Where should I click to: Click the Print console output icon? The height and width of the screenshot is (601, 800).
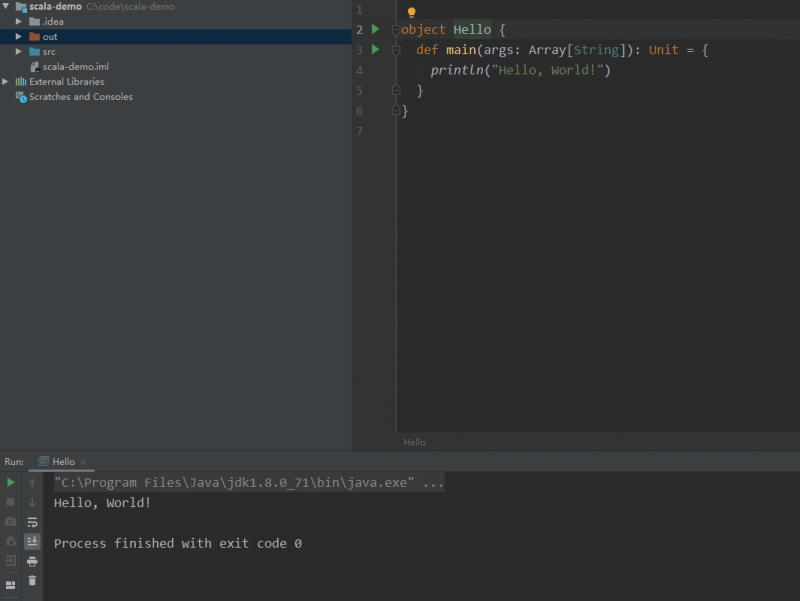point(32,562)
